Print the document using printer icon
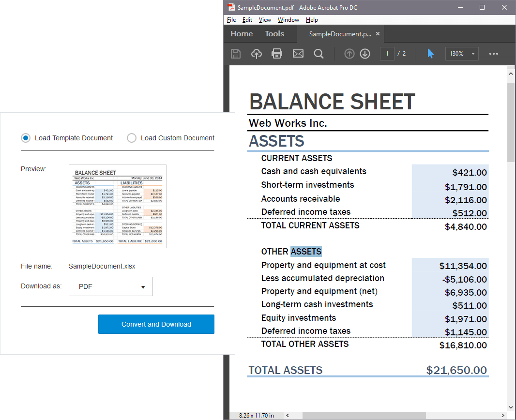Image resolution: width=516 pixels, height=420 pixels. [277, 54]
